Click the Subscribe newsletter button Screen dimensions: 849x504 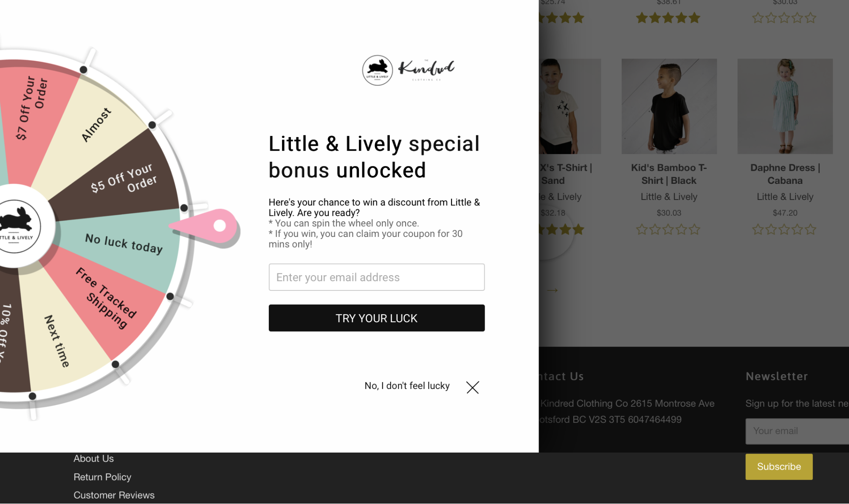tap(778, 467)
